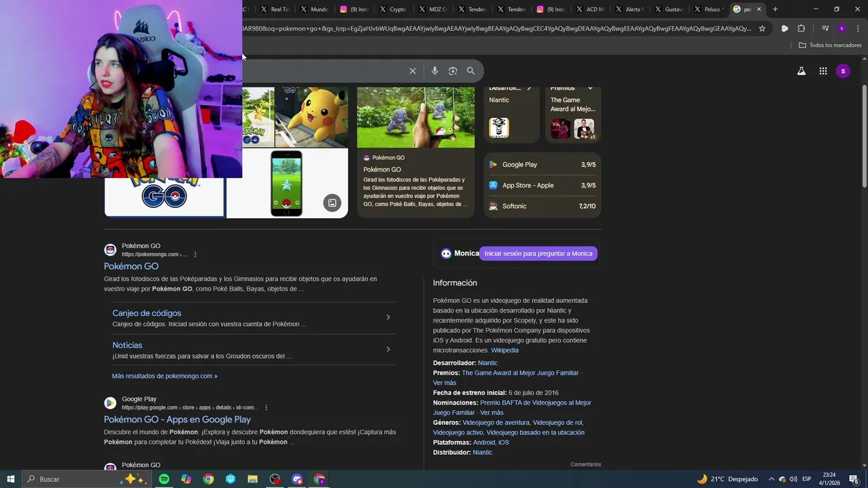The height and width of the screenshot is (488, 868).
Task: Click the Monica assistant icon
Action: click(x=446, y=253)
